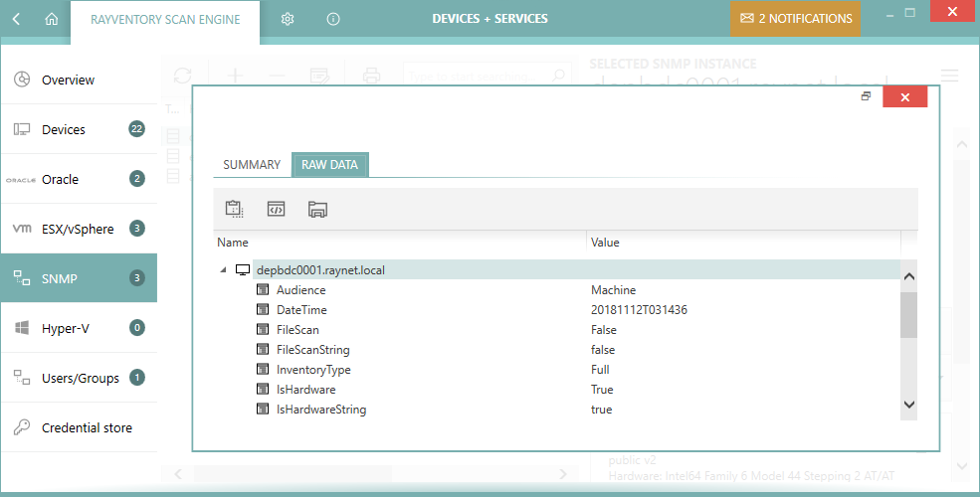Select the RAW DATA tab

[329, 165]
